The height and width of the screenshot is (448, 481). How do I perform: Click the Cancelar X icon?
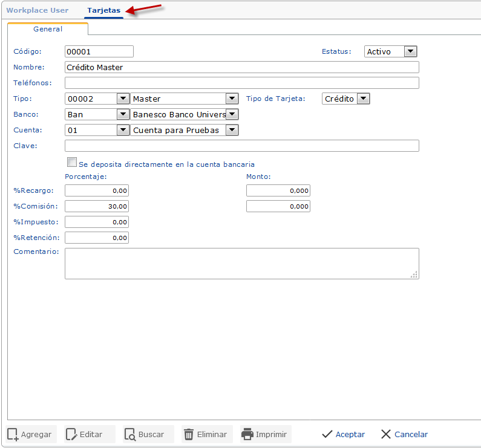(386, 434)
